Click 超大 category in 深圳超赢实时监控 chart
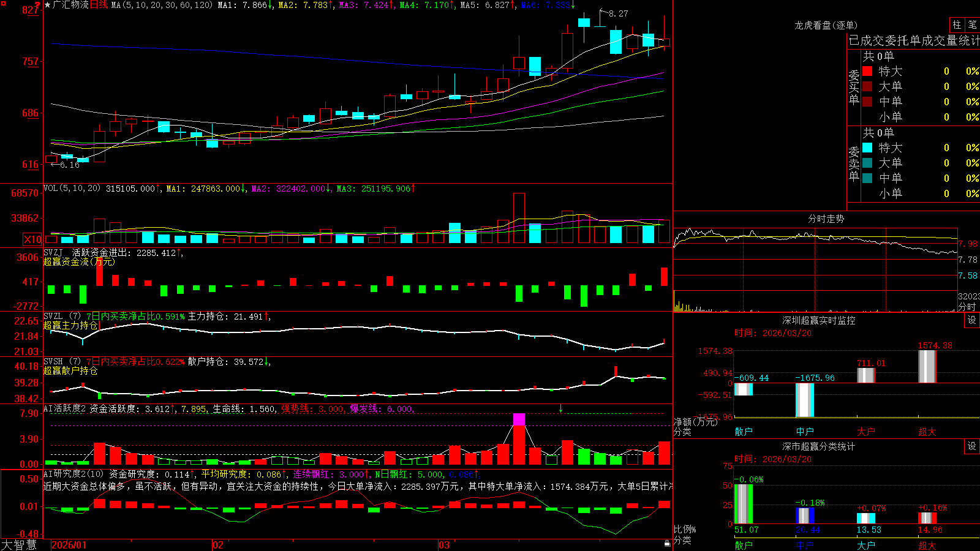The height and width of the screenshot is (551, 980). coord(927,432)
